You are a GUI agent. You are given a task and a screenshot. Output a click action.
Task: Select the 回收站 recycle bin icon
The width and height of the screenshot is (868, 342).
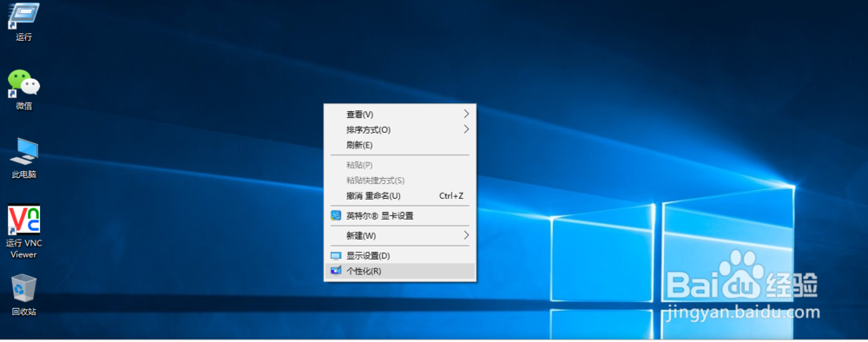[x=23, y=288]
